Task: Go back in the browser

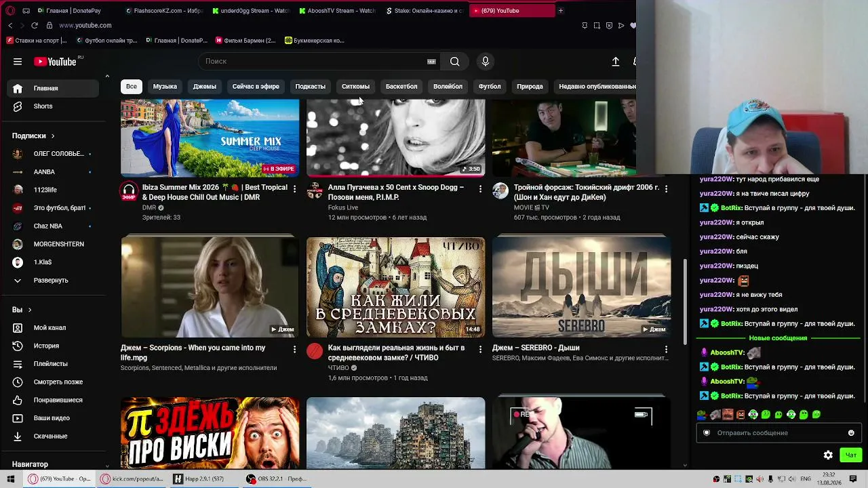Action: point(10,26)
